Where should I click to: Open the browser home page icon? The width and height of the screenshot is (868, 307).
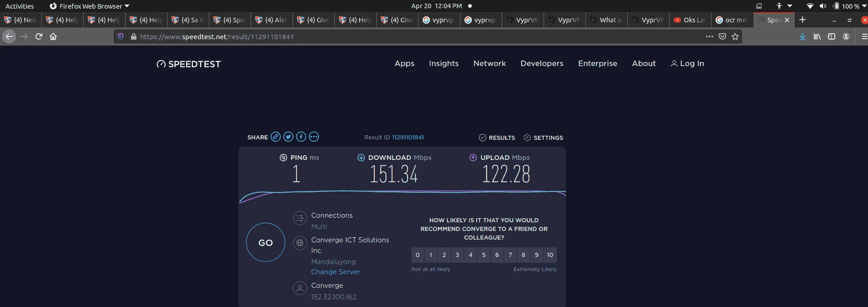point(53,36)
